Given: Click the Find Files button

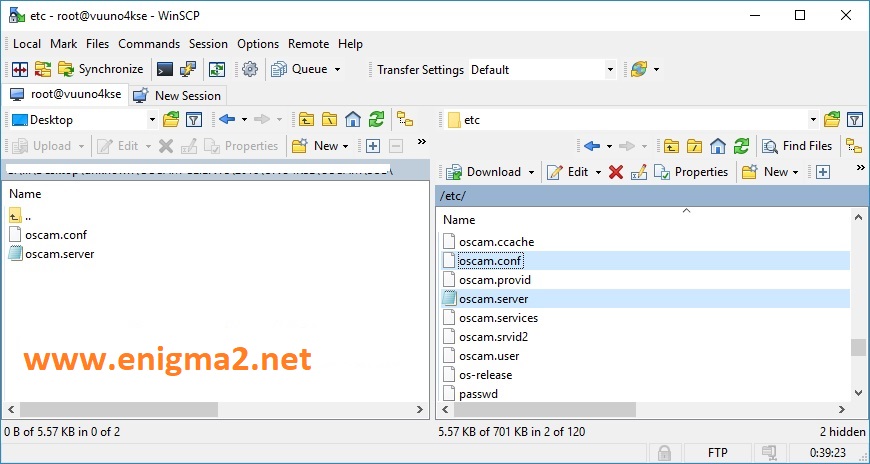Looking at the screenshot, I should coord(797,146).
